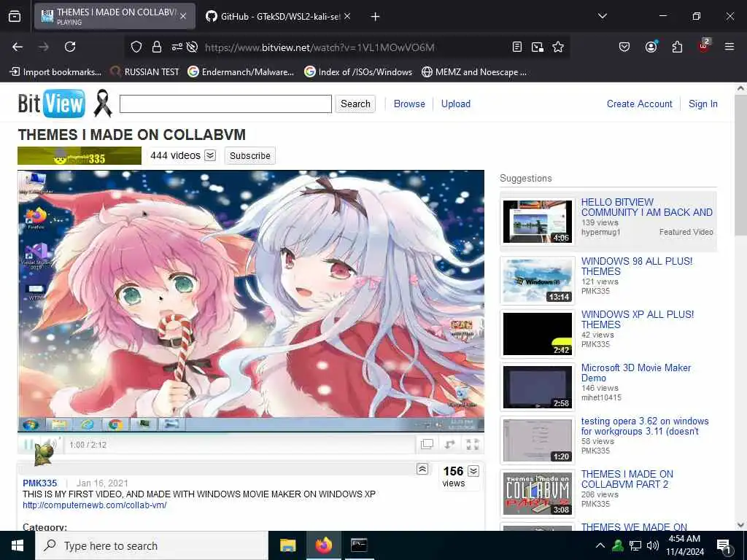This screenshot has height=560, width=747.
Task: Open the RUSSIAN TEST bookmark
Action: (144, 72)
